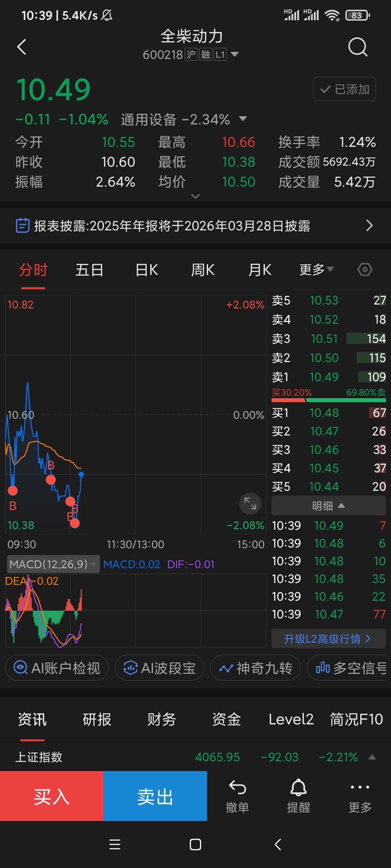Tap the 撤单 cancel order icon
The width and height of the screenshot is (391, 868).
pyautogui.click(x=237, y=796)
